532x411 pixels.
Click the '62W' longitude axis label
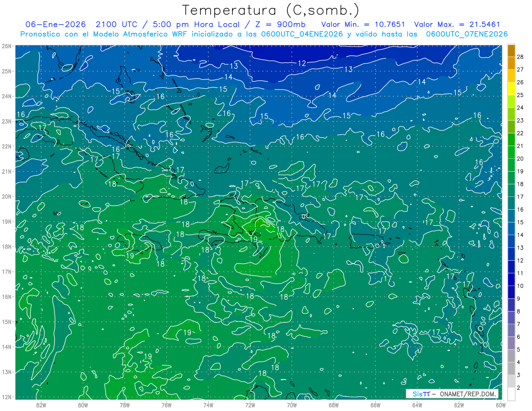click(459, 405)
